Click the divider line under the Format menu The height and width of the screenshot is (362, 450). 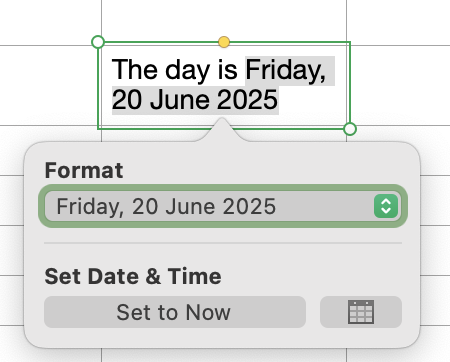click(x=223, y=243)
